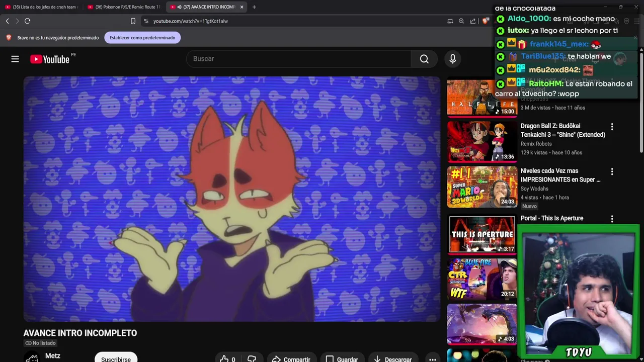Click the main video player
Screen dimensions: 644x362
pos(232,199)
